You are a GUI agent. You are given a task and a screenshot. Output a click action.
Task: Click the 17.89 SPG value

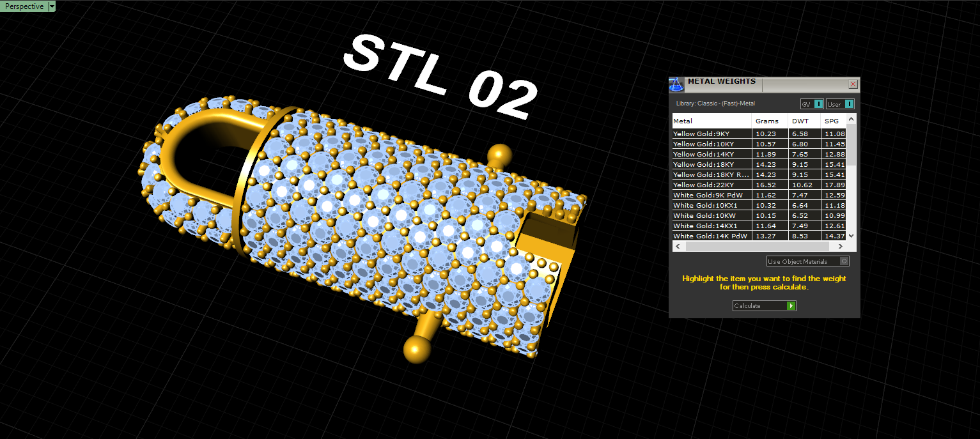click(x=834, y=185)
